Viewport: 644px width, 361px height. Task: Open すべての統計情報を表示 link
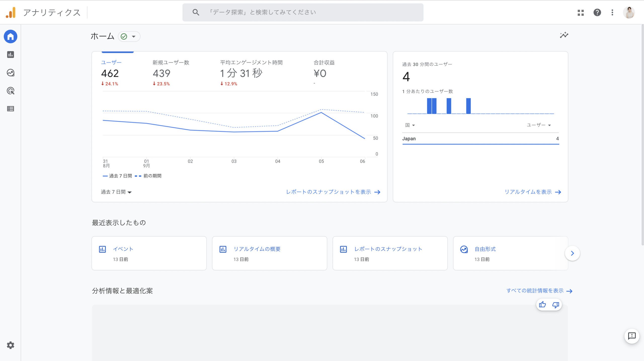tap(539, 291)
